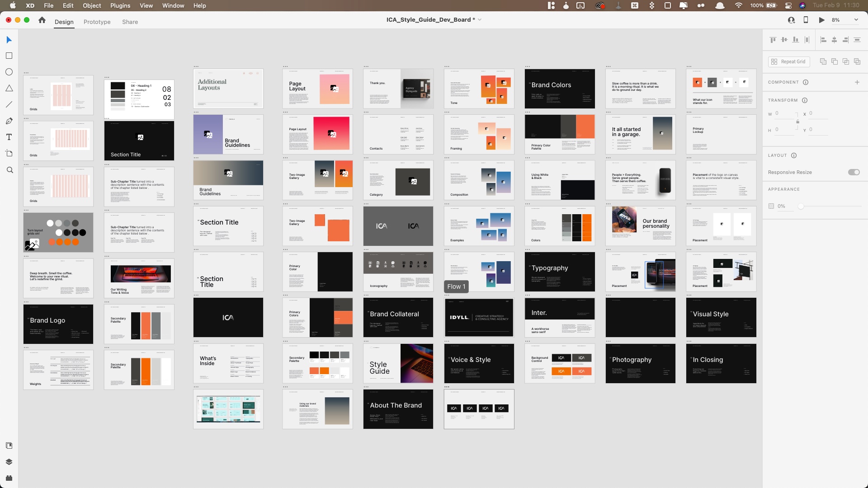Toggle Responsive Resize switch

click(x=854, y=172)
